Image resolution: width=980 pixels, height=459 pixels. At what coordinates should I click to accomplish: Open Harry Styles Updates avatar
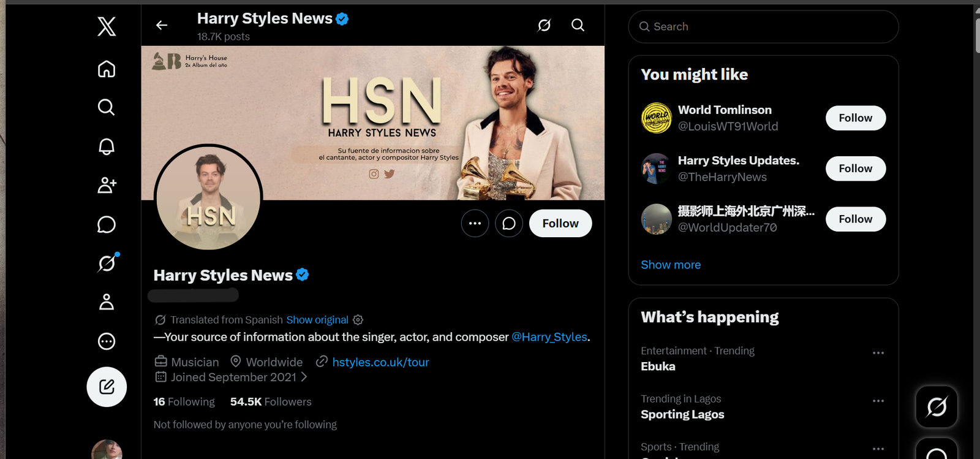coord(656,169)
